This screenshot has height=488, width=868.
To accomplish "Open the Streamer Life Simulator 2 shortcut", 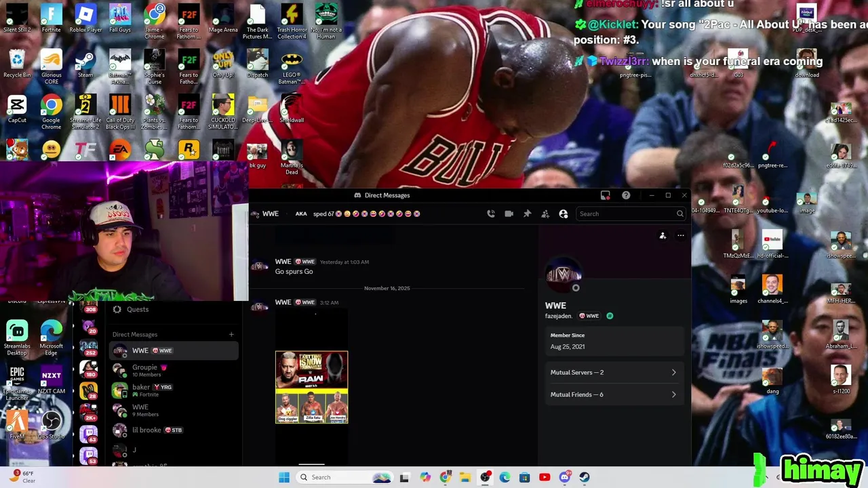I will [85, 112].
